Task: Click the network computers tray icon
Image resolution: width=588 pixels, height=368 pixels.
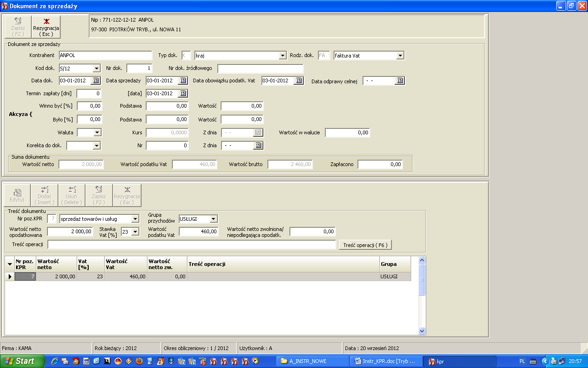Action: coord(561,361)
